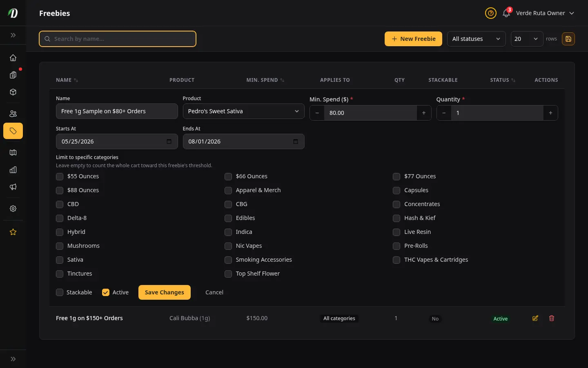Click the Active status badge in the row

501,319
